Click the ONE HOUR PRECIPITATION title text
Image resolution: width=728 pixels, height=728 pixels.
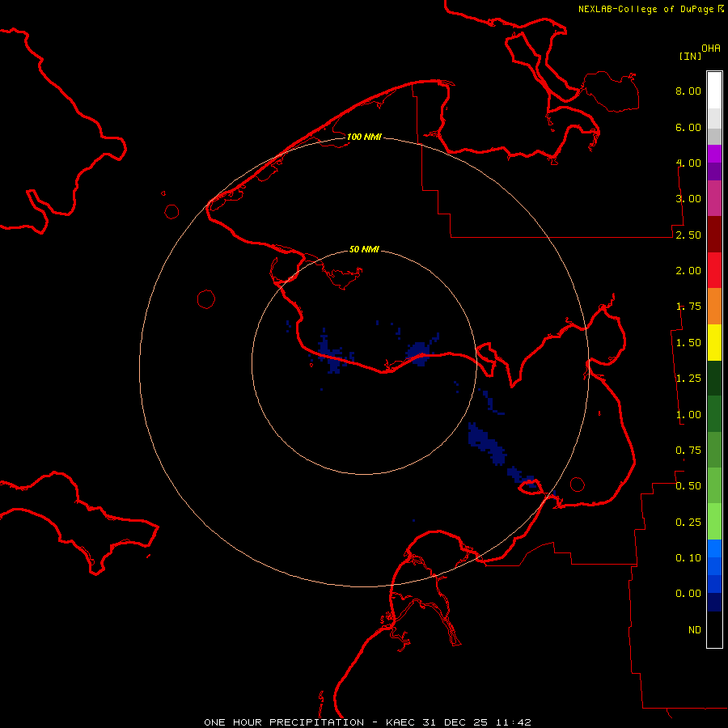283,722
